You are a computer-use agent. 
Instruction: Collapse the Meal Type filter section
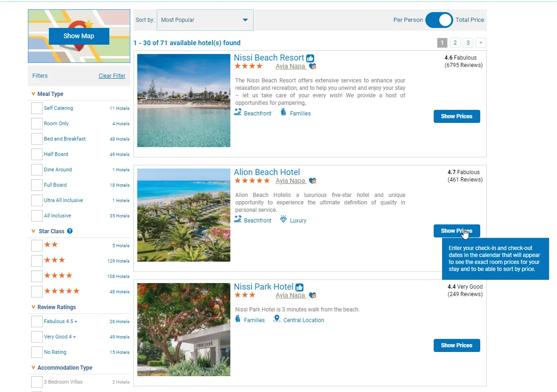tap(34, 94)
